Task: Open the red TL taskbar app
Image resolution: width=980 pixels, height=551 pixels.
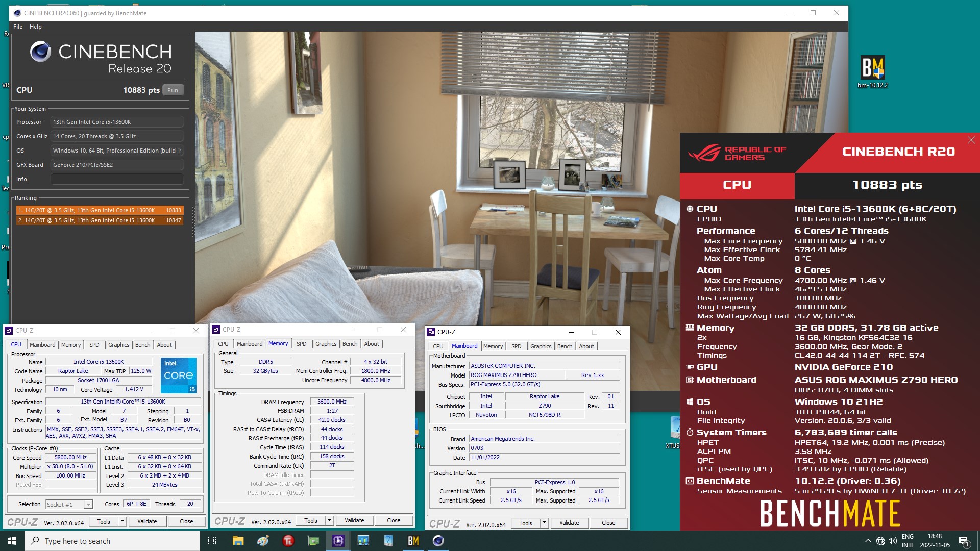Action: [288, 541]
